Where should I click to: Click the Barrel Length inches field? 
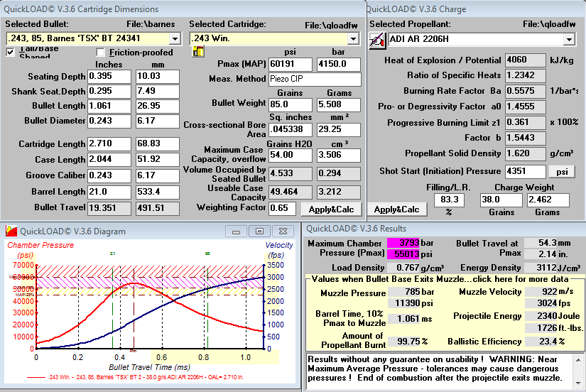(109, 192)
